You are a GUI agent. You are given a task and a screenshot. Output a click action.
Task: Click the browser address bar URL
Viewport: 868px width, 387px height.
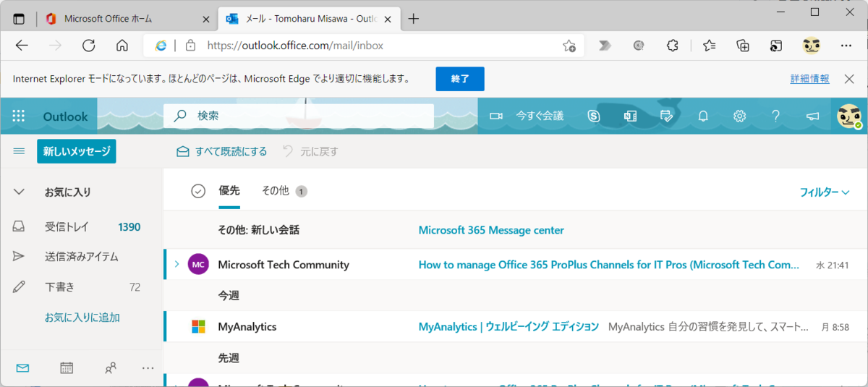click(x=295, y=46)
